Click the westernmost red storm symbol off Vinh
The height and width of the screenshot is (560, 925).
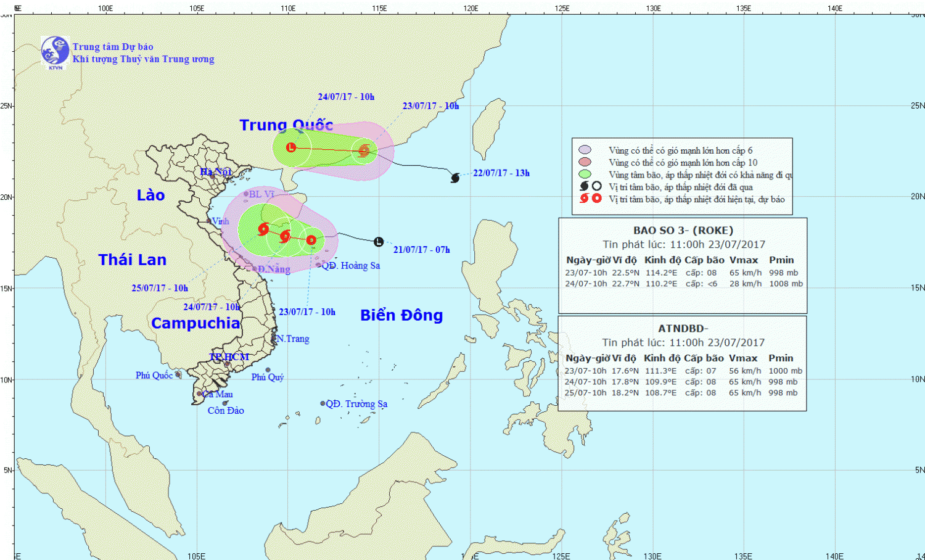(263, 229)
